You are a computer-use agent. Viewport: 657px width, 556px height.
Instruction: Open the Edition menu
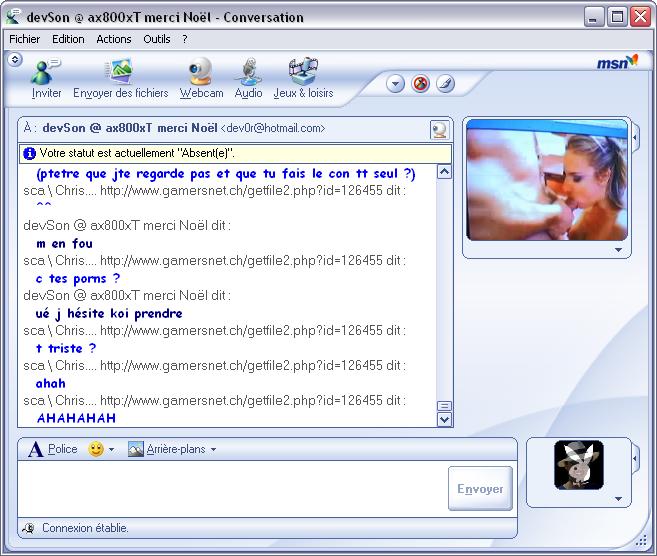coord(68,39)
